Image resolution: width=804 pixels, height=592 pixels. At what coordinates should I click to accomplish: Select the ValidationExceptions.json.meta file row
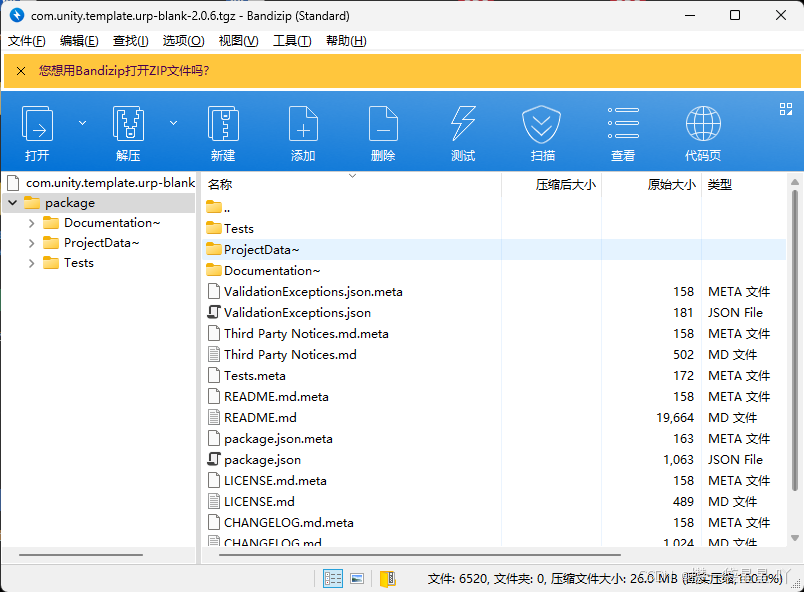[494, 291]
